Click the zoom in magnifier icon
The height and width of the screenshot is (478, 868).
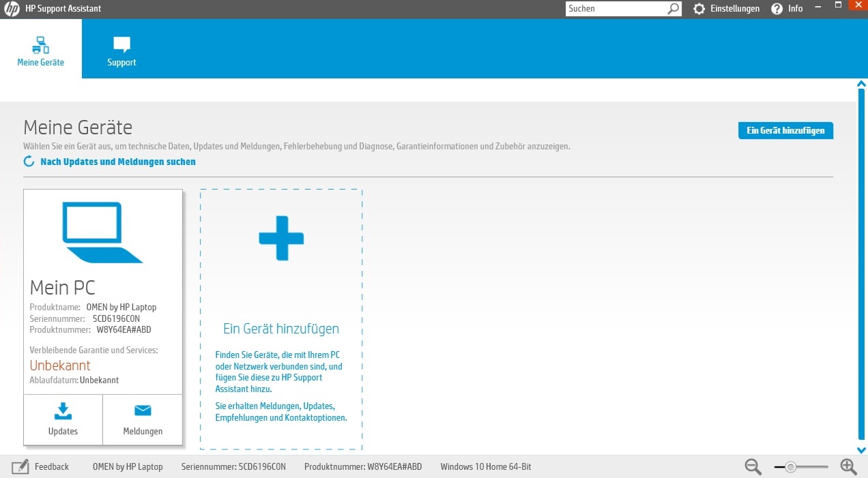pos(848,467)
